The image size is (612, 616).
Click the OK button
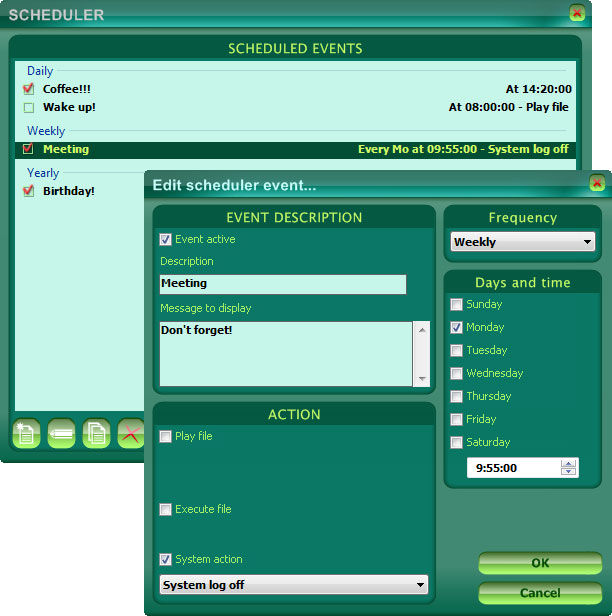540,563
